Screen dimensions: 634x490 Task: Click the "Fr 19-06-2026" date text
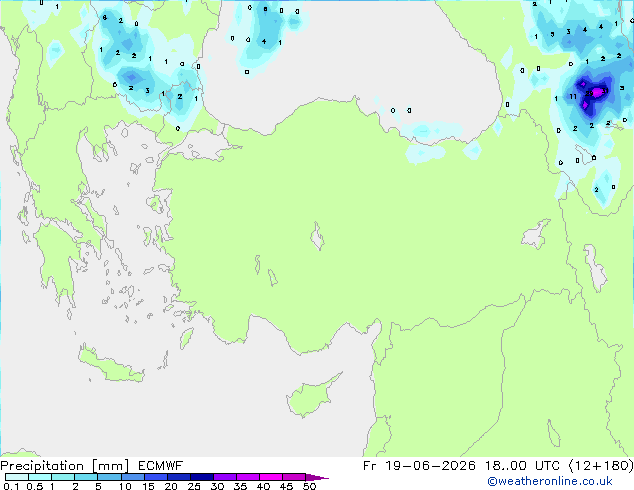[x=419, y=466]
